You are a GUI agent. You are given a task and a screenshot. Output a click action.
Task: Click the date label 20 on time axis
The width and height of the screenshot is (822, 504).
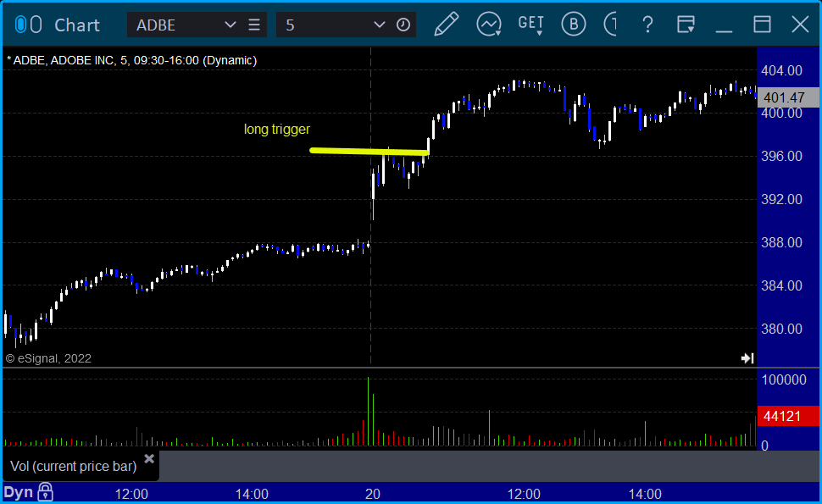(x=372, y=494)
